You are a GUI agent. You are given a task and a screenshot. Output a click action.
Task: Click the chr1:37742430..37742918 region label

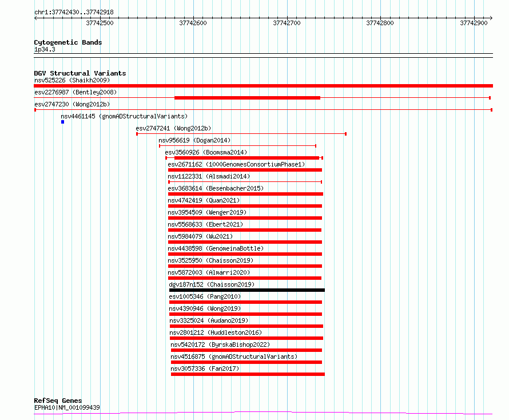click(74, 13)
